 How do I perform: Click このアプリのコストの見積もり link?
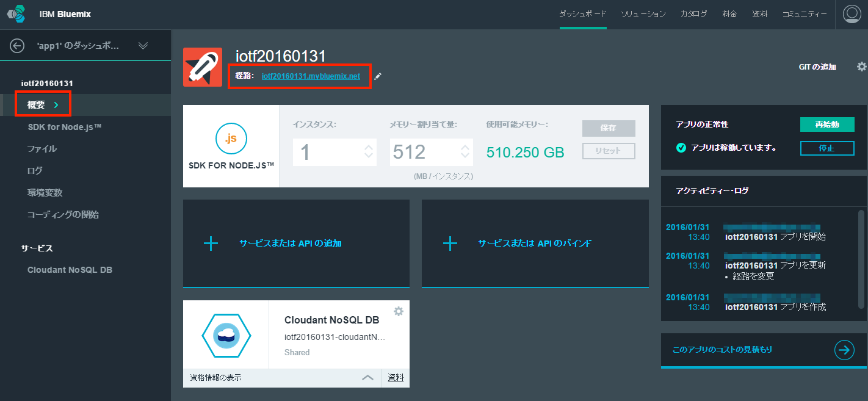pyautogui.click(x=722, y=350)
